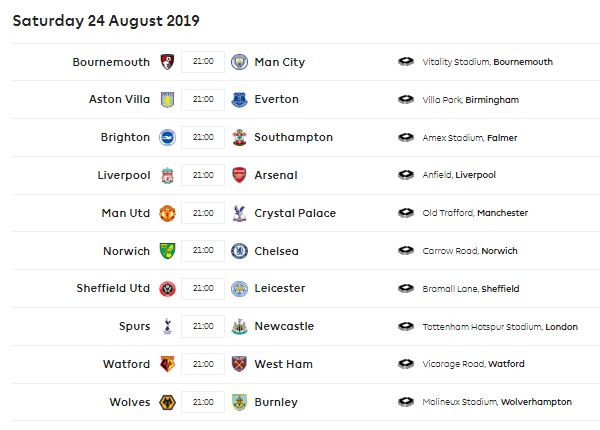Open the Crystal Palace team link
The image size is (600, 430).
pos(295,213)
